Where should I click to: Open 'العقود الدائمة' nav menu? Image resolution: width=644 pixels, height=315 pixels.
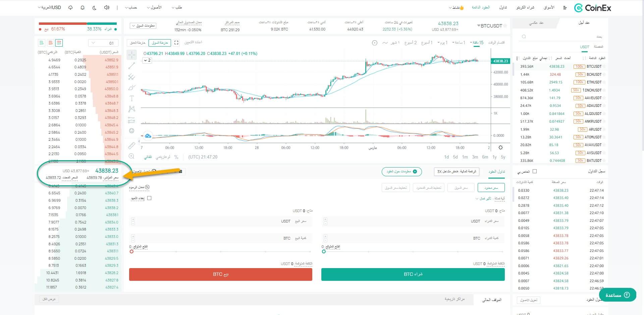click(x=481, y=7)
